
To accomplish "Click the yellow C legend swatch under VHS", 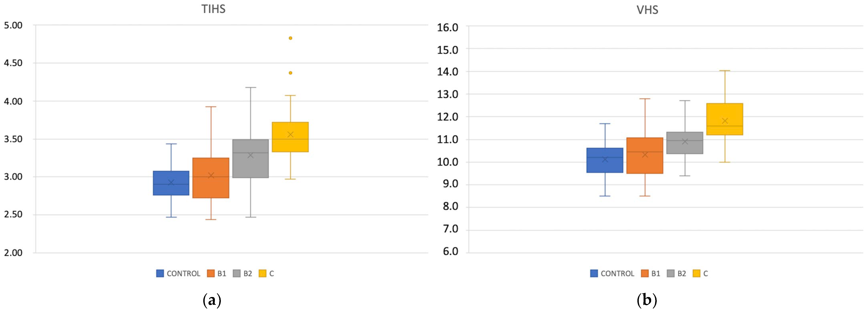I will 696,273.
